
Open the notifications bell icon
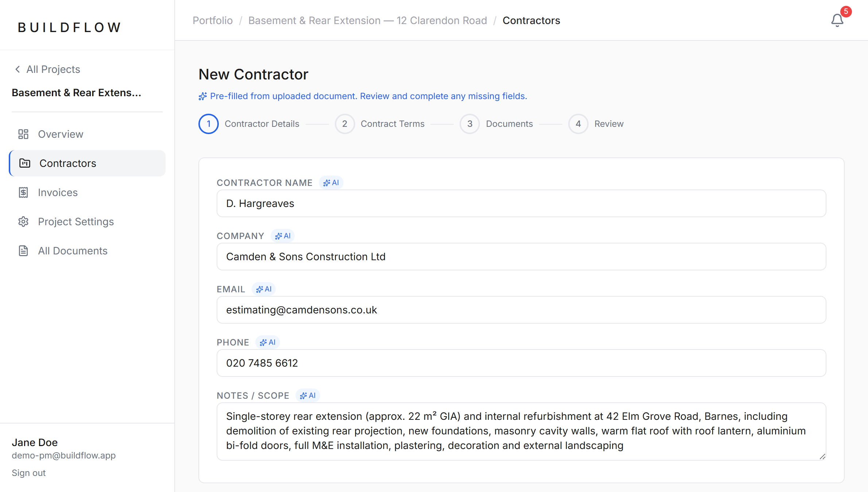coord(837,20)
